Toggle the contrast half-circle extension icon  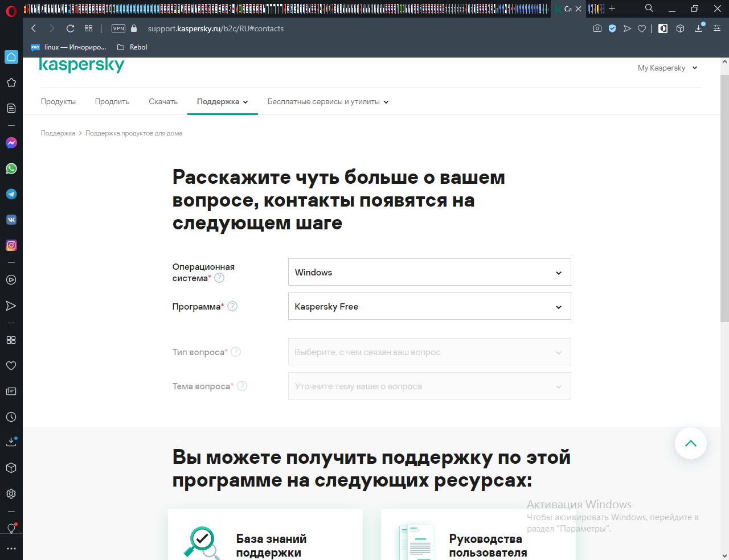click(x=663, y=28)
